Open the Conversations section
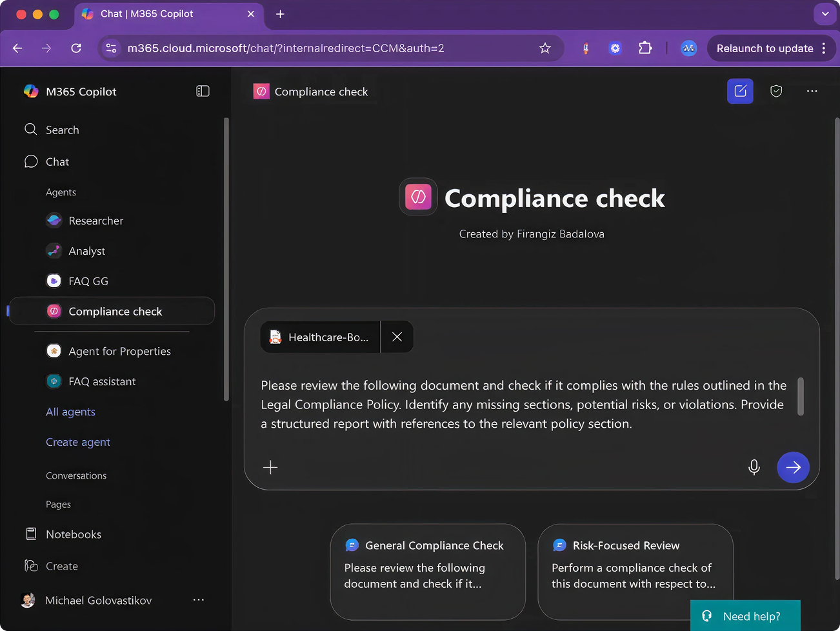The height and width of the screenshot is (631, 840). pyautogui.click(x=76, y=476)
